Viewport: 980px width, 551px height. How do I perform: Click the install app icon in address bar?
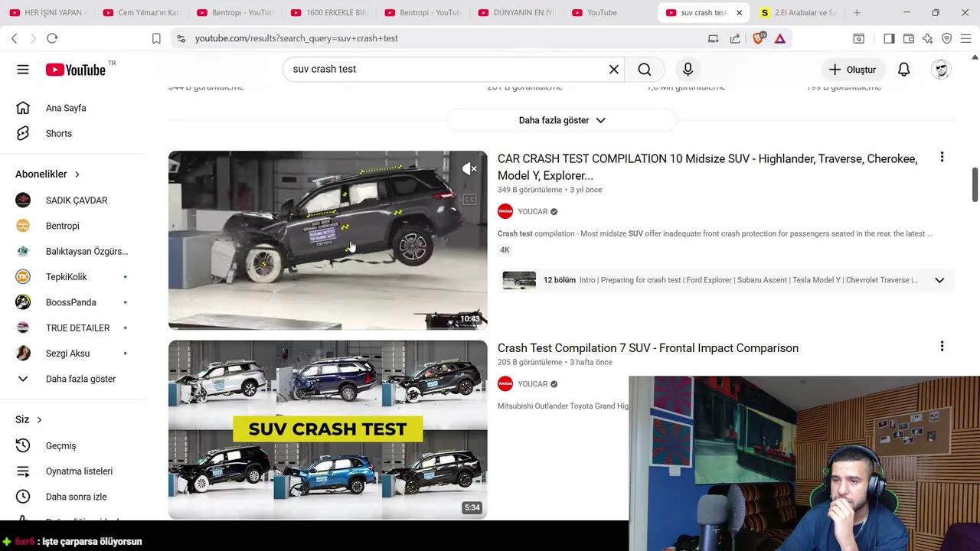pyautogui.click(x=714, y=38)
